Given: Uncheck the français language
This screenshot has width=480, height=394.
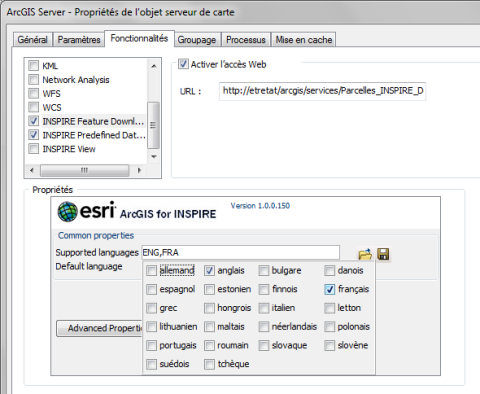Looking at the screenshot, I should [329, 289].
